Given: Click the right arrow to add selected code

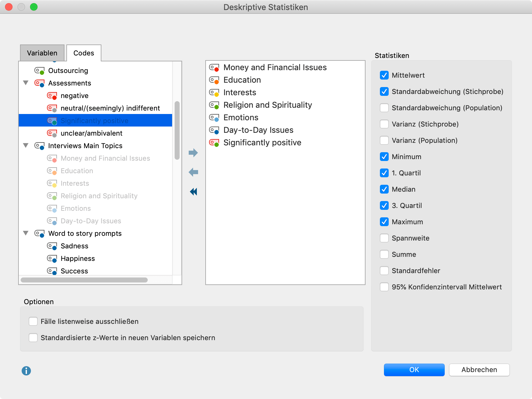Looking at the screenshot, I should click(x=193, y=153).
